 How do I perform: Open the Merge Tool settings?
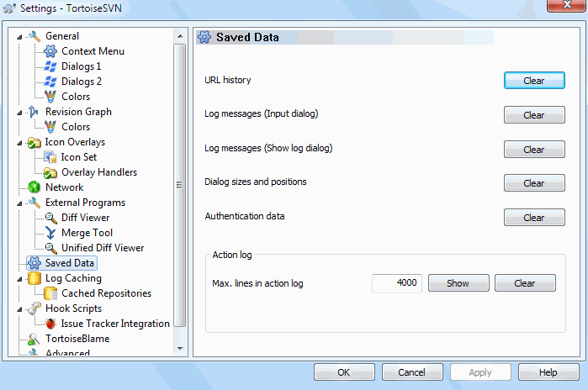click(x=87, y=233)
